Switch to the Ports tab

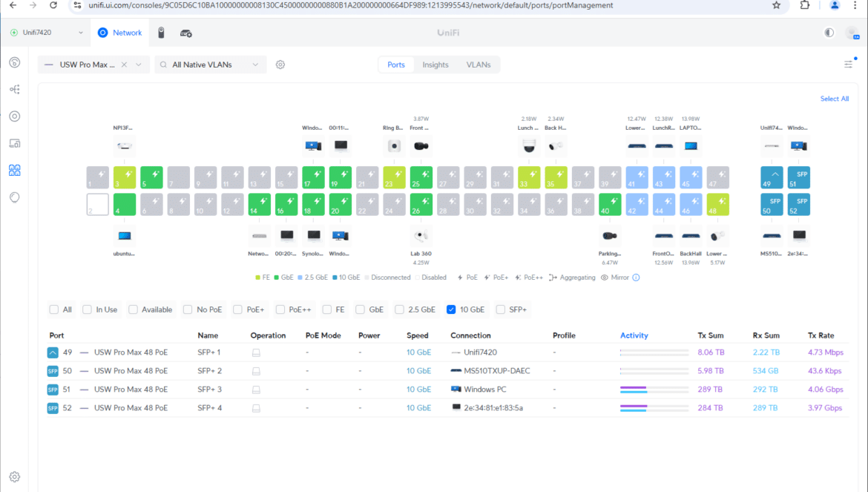coord(396,65)
